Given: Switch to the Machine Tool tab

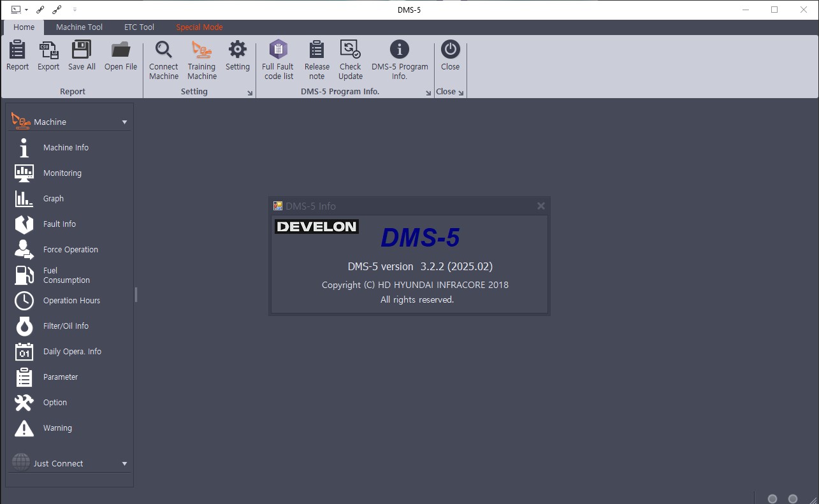Looking at the screenshot, I should pyautogui.click(x=79, y=27).
